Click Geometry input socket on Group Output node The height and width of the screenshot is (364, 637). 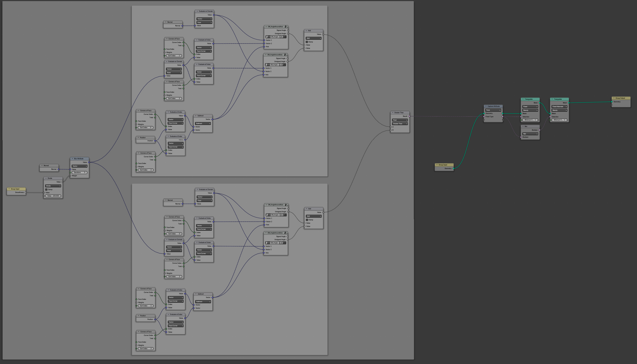(x=612, y=102)
